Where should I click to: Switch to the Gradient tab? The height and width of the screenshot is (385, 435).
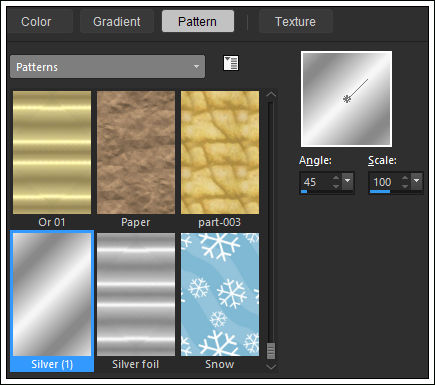pos(117,22)
